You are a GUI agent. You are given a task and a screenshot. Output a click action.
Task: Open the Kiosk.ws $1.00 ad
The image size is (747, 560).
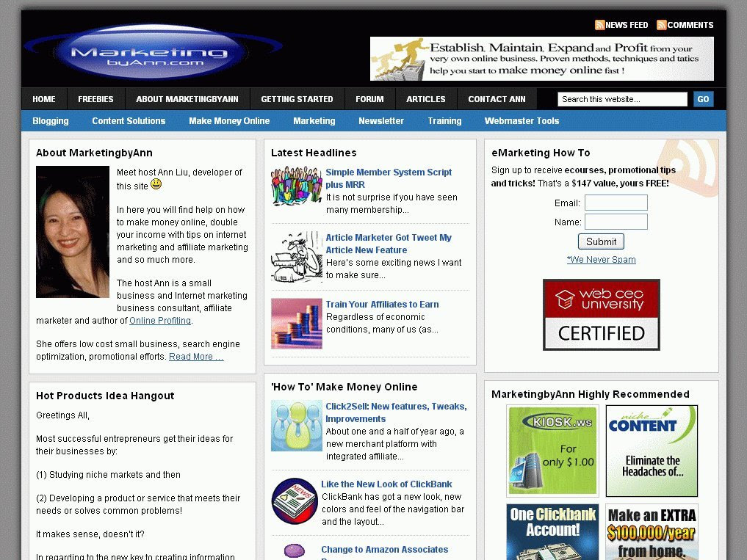tap(552, 451)
